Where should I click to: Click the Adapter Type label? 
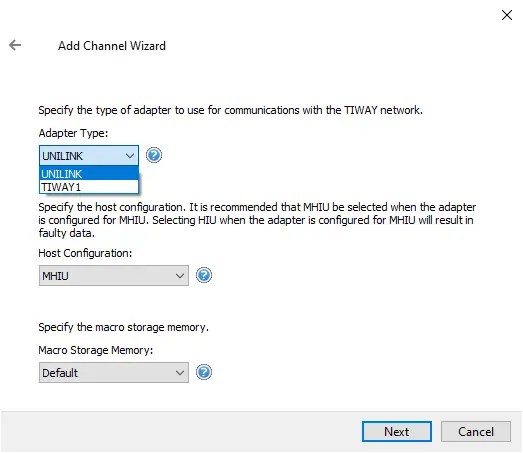click(x=73, y=133)
